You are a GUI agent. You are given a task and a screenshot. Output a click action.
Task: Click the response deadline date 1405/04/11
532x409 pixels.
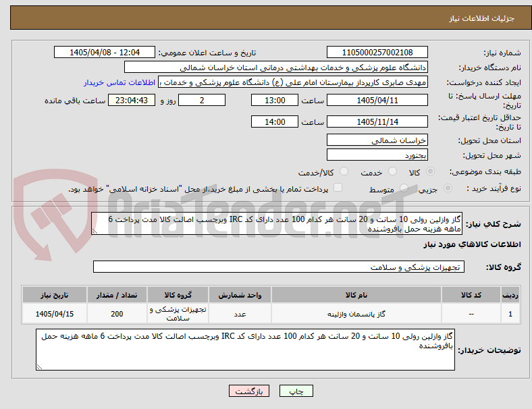[377, 100]
